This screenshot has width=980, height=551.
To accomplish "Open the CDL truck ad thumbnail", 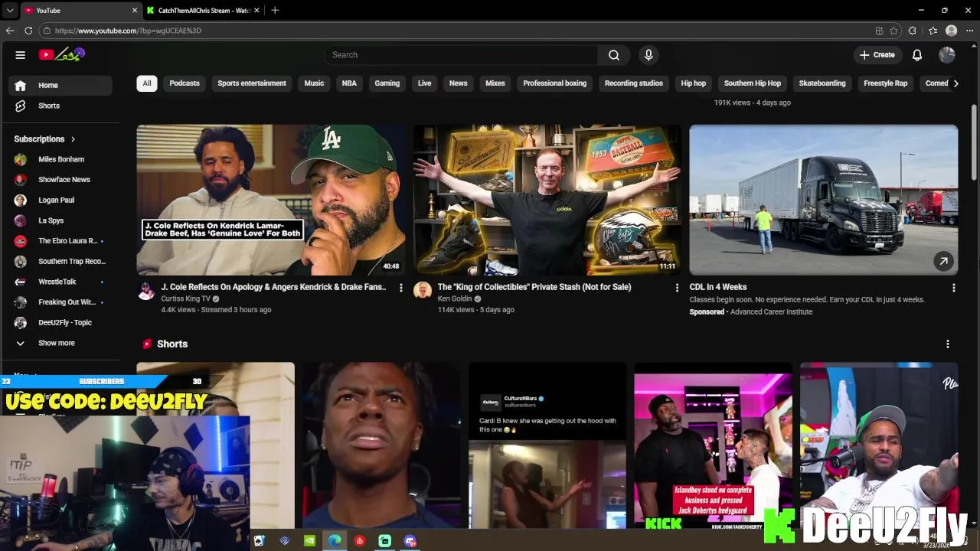I will (x=824, y=200).
